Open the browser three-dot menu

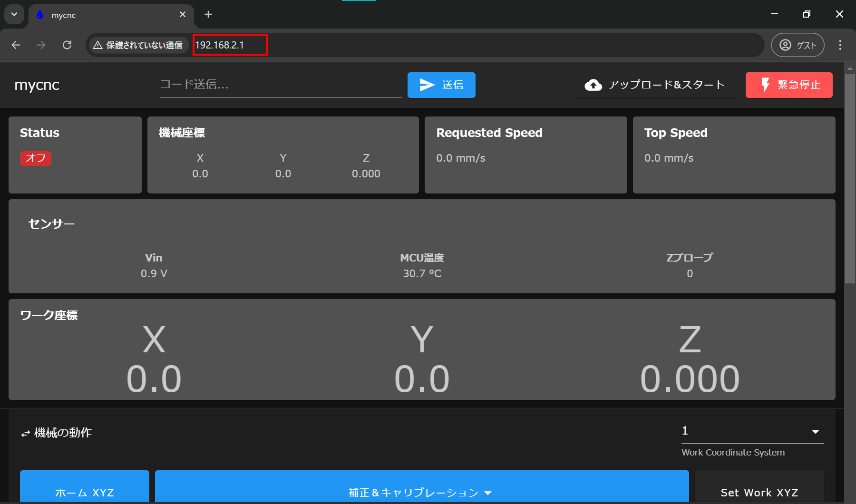(840, 45)
